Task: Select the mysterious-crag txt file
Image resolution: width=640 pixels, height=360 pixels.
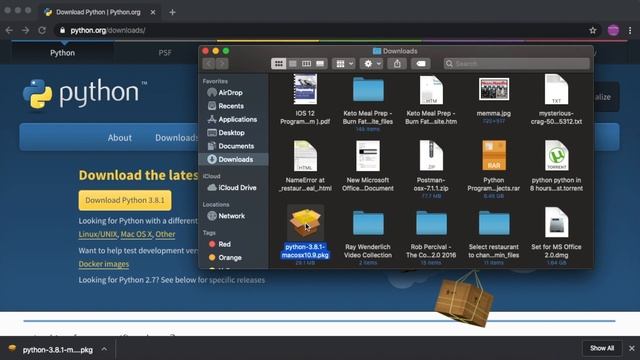Action: coord(556,90)
